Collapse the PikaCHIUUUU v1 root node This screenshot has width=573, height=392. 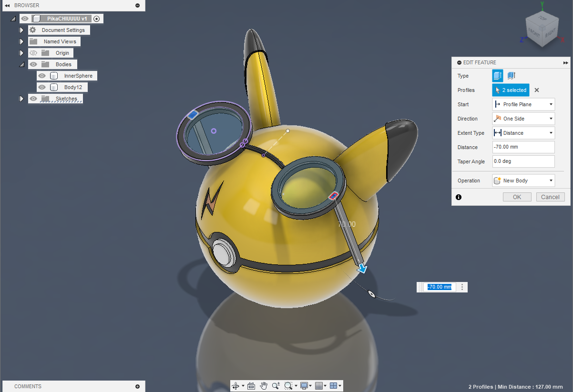13,19
